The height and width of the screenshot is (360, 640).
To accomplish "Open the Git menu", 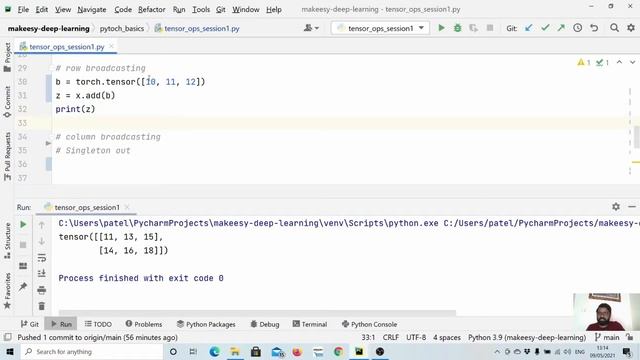I will click(220, 9).
